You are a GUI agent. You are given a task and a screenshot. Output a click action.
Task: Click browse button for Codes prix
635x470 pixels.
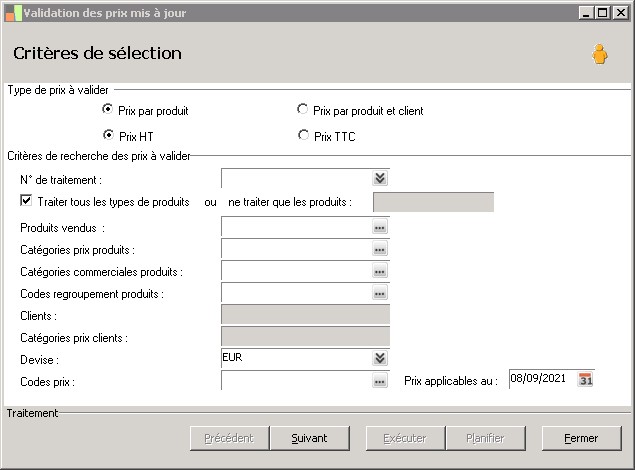[380, 381]
